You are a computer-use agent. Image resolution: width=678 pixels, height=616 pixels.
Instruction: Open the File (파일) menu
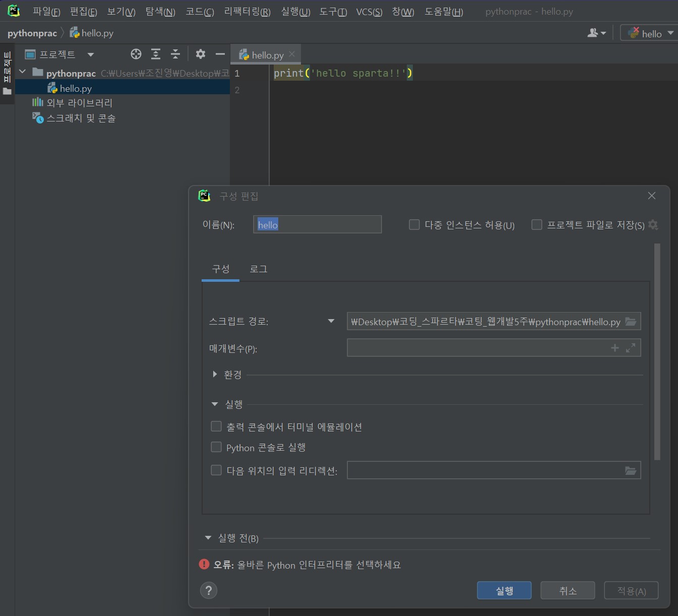click(46, 12)
